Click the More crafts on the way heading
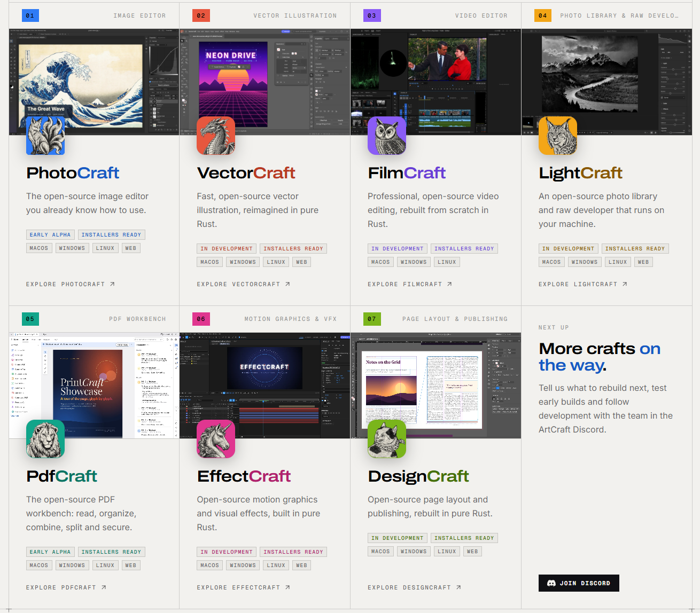This screenshot has height=613, width=700. point(600,357)
